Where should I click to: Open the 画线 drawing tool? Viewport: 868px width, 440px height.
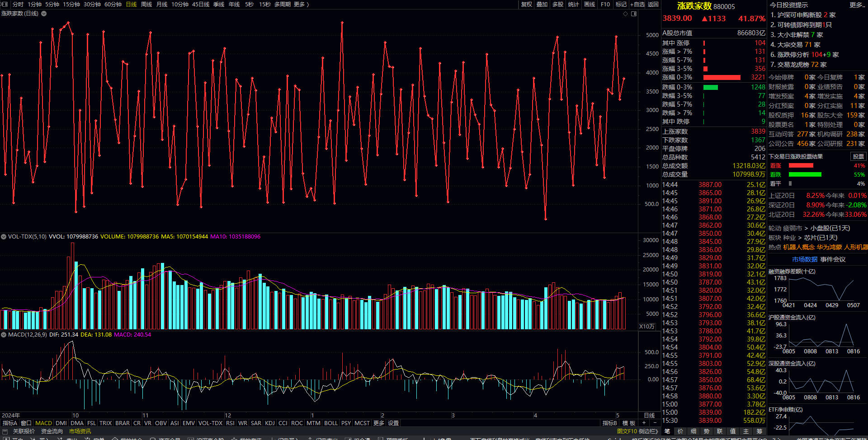coord(590,4)
